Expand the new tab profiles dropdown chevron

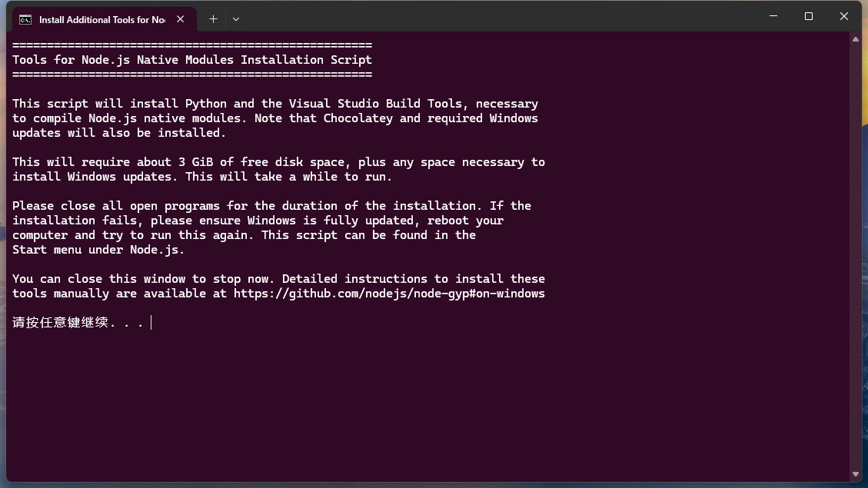pyautogui.click(x=236, y=19)
